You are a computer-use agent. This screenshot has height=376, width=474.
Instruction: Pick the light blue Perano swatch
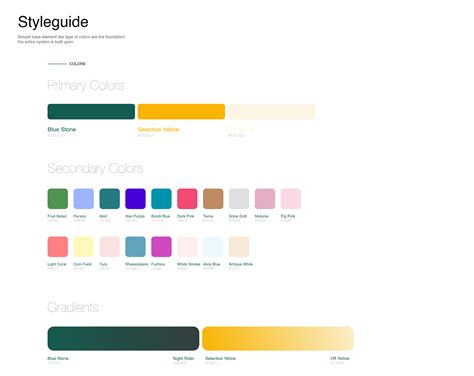pos(84,199)
